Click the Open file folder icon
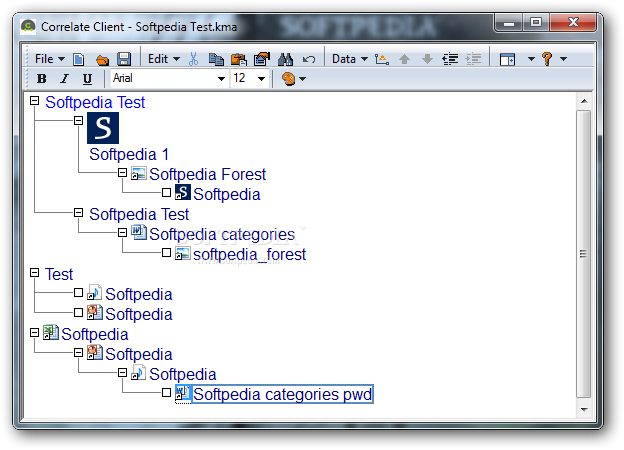Viewport: 624px width, 450px height. pos(102,60)
